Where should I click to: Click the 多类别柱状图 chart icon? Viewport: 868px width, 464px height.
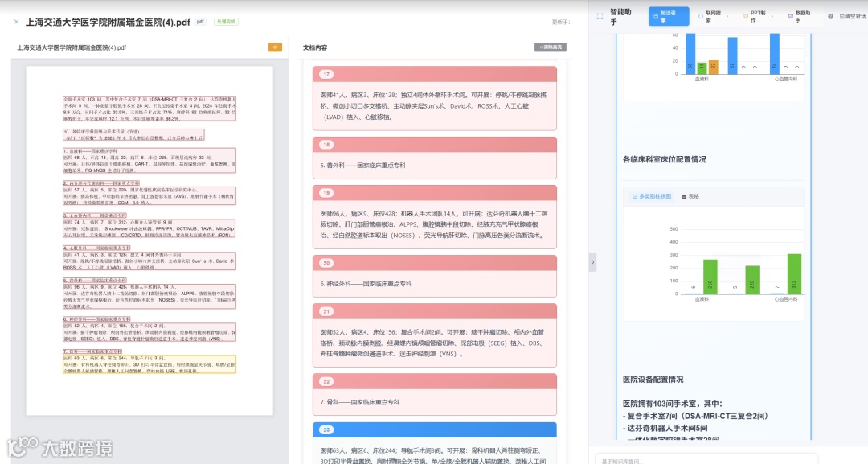(x=635, y=196)
